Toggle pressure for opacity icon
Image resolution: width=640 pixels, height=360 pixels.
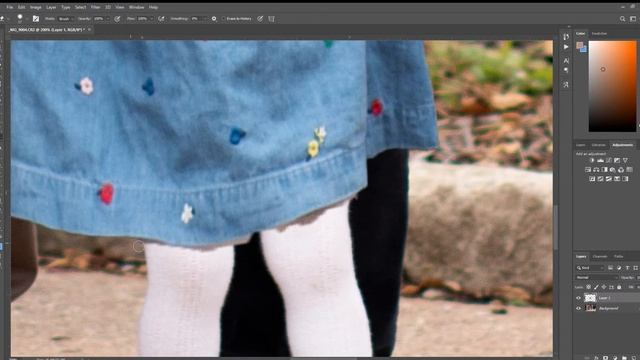pyautogui.click(x=117, y=19)
